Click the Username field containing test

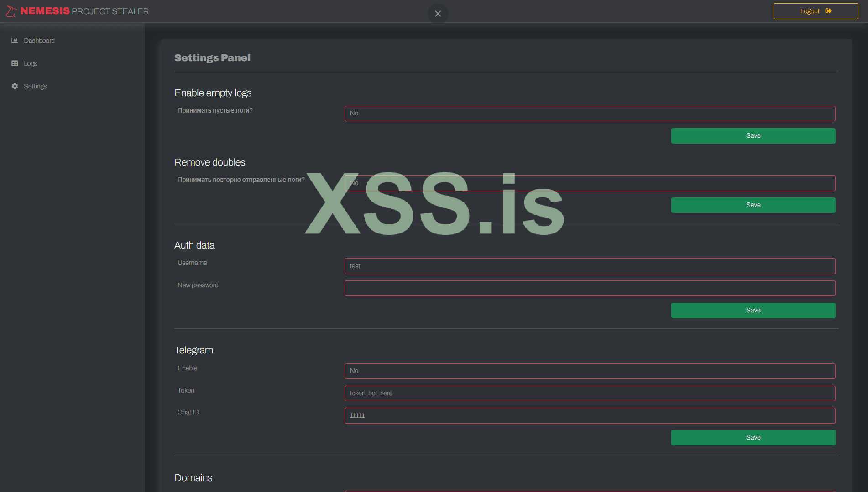coord(590,266)
